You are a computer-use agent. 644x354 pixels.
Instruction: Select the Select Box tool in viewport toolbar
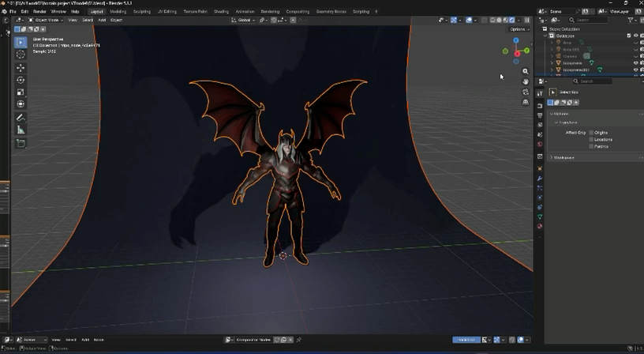[21, 42]
